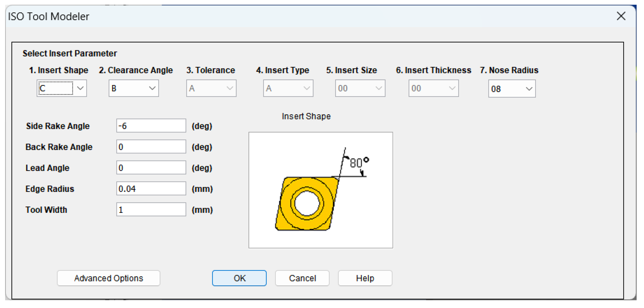Click the center hole of insert image

pyautogui.click(x=307, y=203)
